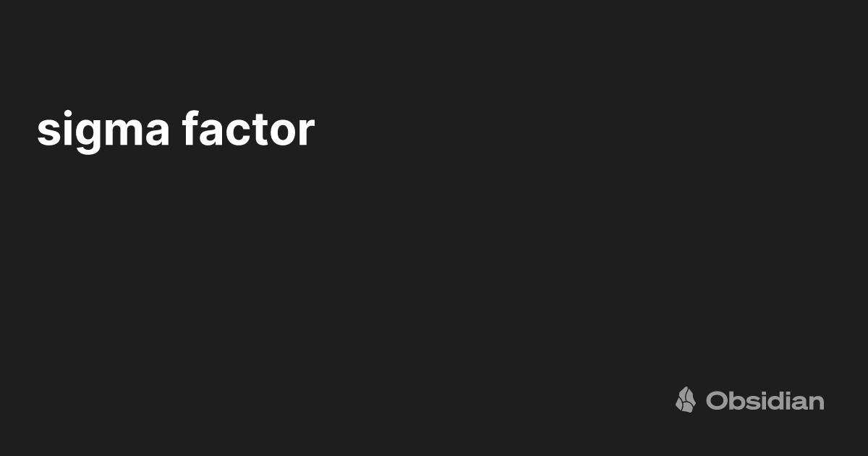Tap the faceted Obsidian brand icon
This screenshot has height=456, width=868.
coord(685,400)
